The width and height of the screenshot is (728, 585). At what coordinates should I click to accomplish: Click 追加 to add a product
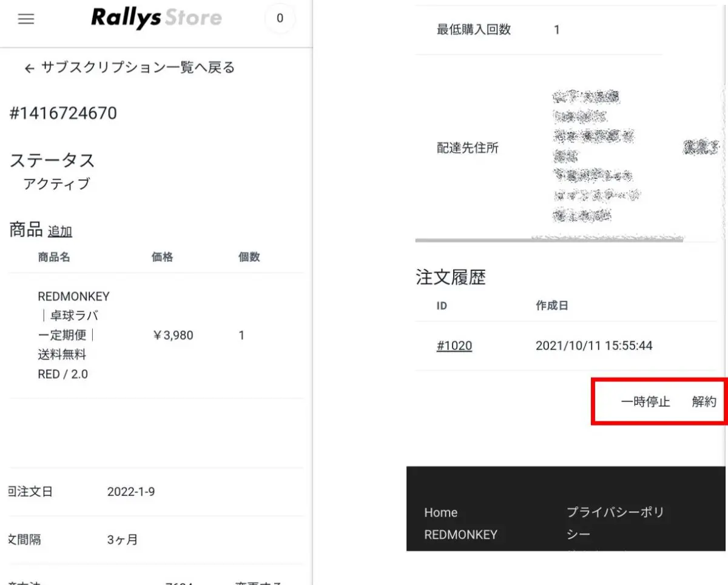(x=60, y=231)
